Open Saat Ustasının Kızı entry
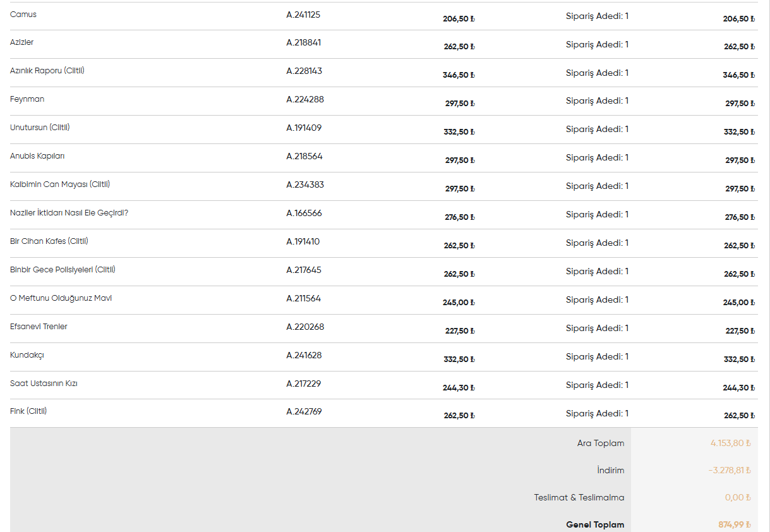Image resolution: width=770 pixels, height=532 pixels. [x=44, y=384]
